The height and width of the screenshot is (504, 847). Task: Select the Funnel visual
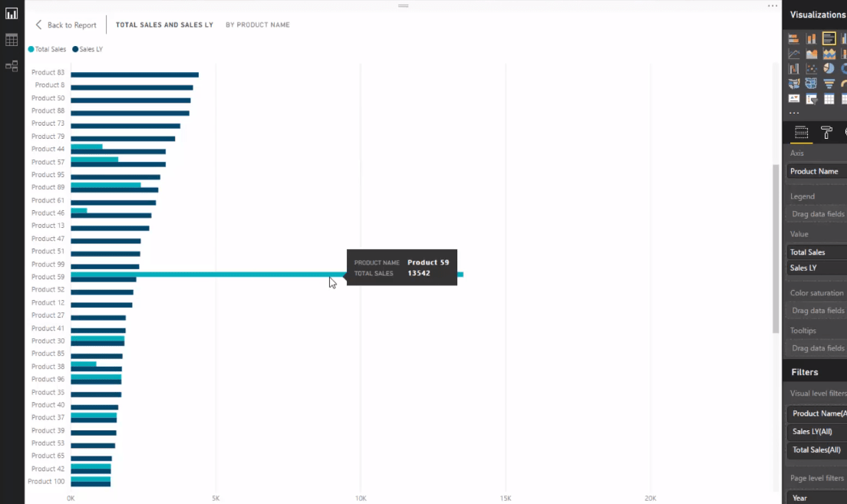coord(829,84)
